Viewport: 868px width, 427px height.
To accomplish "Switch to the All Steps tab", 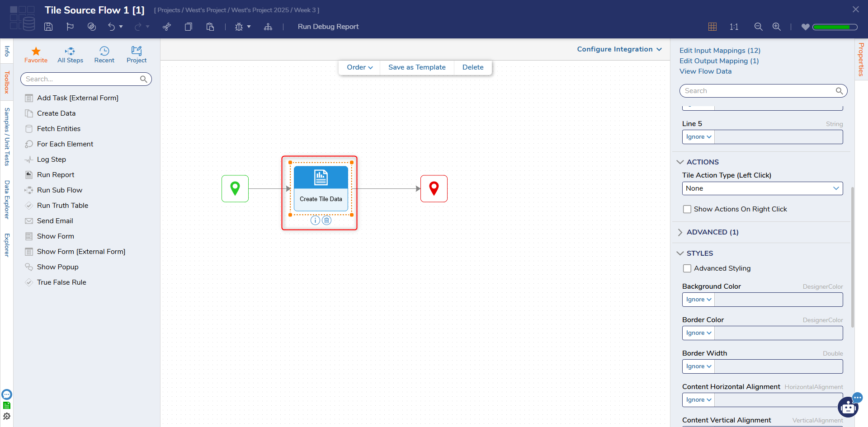I will pyautogui.click(x=70, y=55).
